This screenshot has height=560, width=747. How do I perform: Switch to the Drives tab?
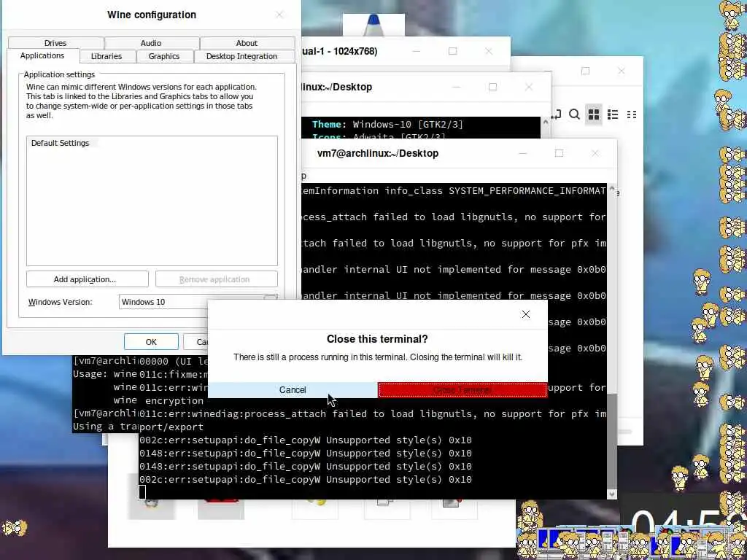click(x=55, y=43)
